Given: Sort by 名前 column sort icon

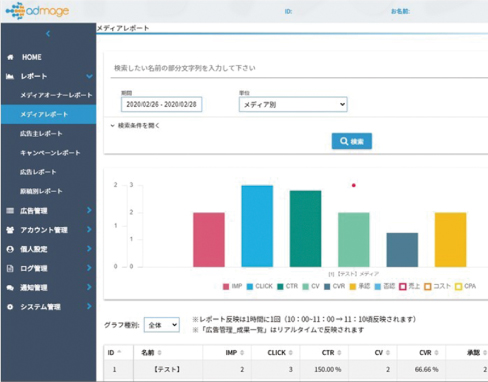Looking at the screenshot, I should [160, 353].
